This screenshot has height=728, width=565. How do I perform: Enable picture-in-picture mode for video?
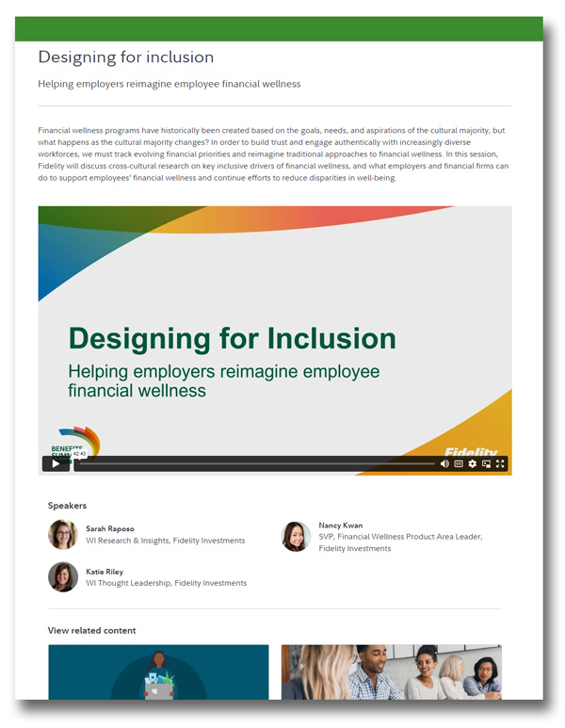[x=487, y=463]
